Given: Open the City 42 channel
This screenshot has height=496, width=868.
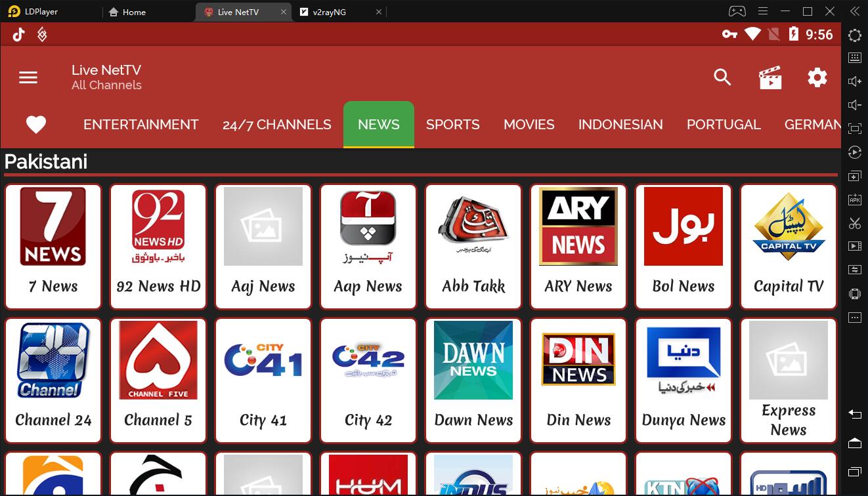Looking at the screenshot, I should [368, 381].
